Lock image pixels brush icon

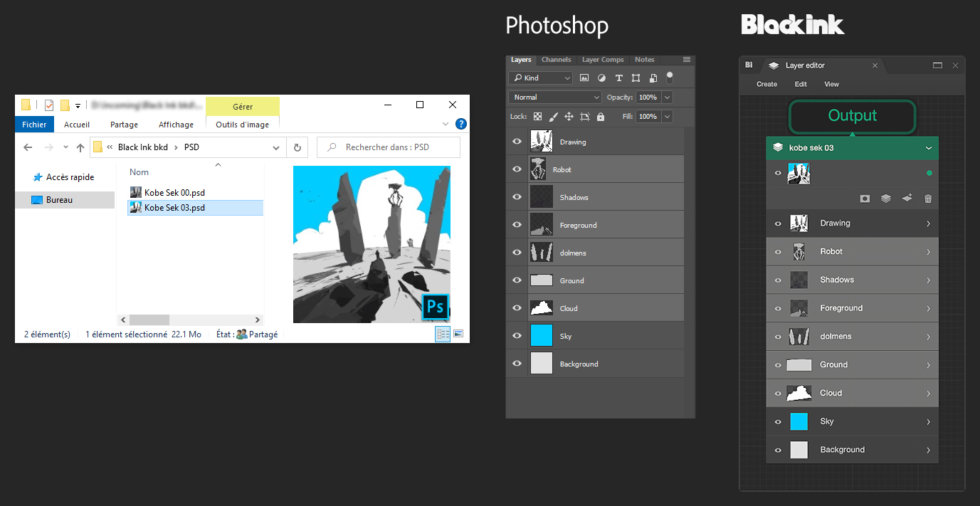pyautogui.click(x=553, y=116)
